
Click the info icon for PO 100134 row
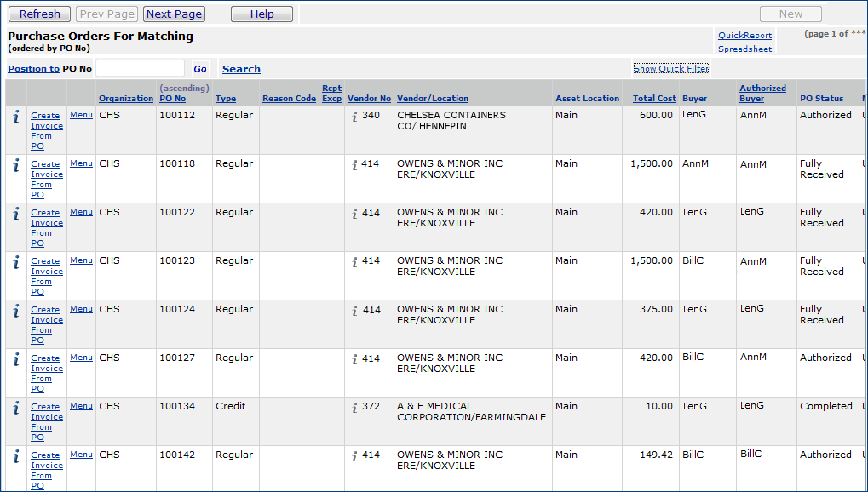coord(15,408)
